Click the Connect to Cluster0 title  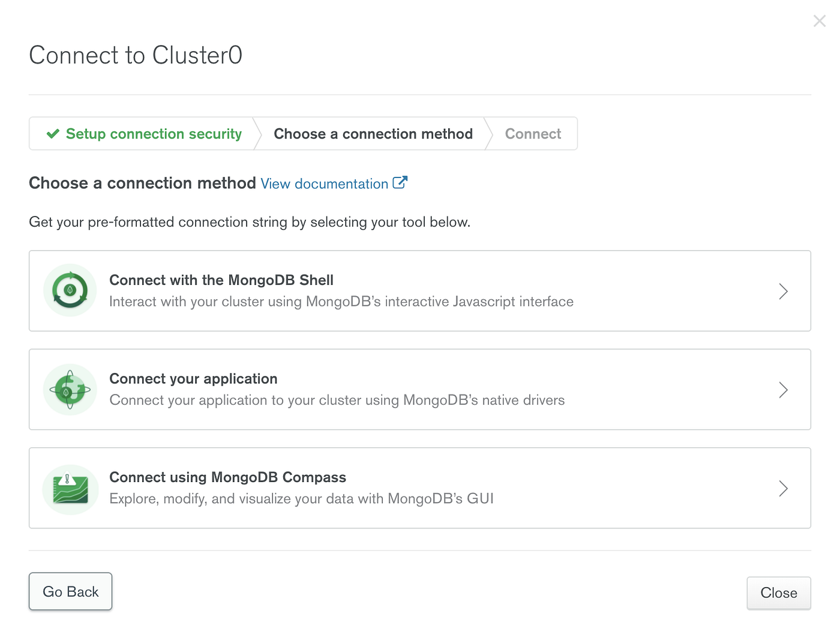click(x=136, y=55)
